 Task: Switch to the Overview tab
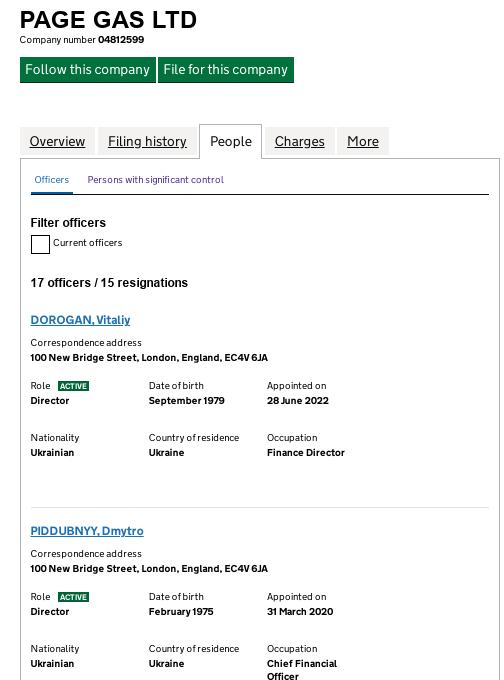57,141
